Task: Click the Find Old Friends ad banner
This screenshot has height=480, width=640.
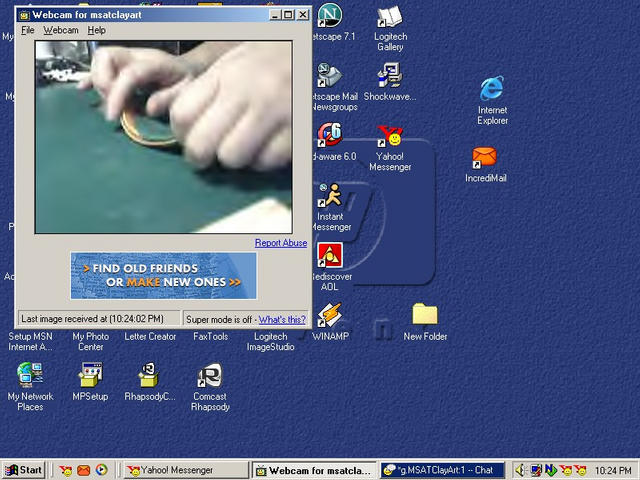Action: [x=164, y=276]
